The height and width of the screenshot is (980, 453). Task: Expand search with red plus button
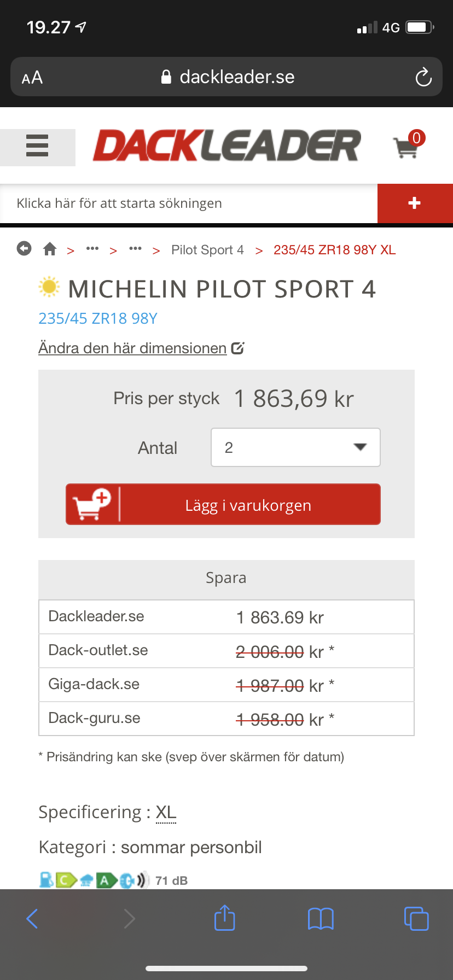(x=415, y=203)
